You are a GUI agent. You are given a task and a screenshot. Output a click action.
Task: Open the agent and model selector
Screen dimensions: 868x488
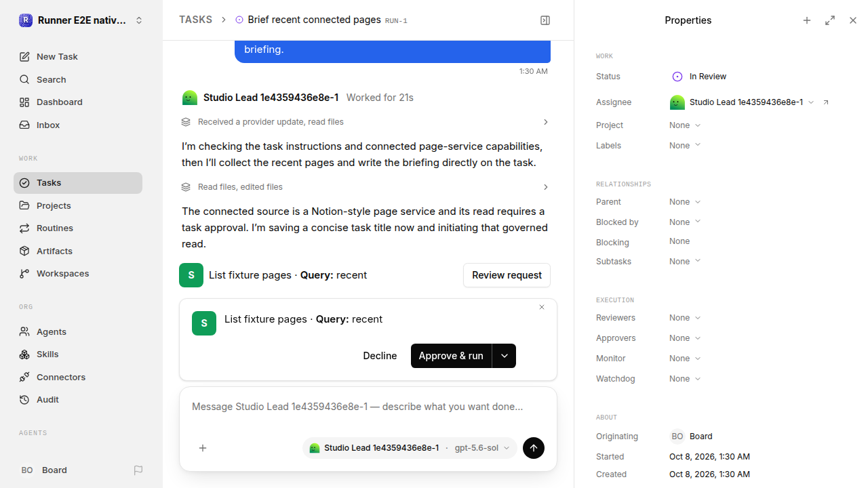pos(410,448)
